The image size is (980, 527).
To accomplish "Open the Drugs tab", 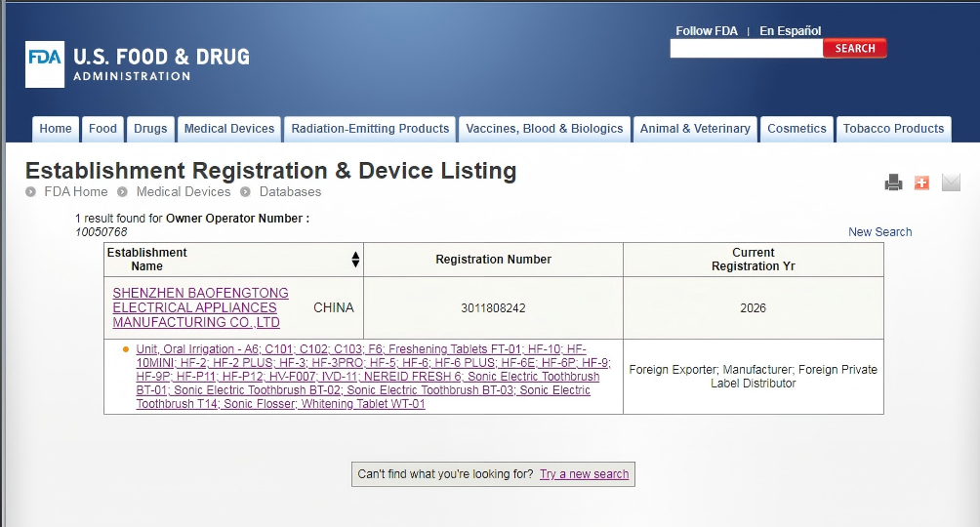I will [x=150, y=129].
